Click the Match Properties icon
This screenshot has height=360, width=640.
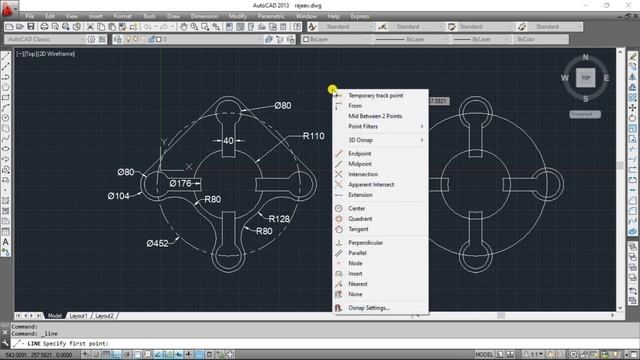133,27
